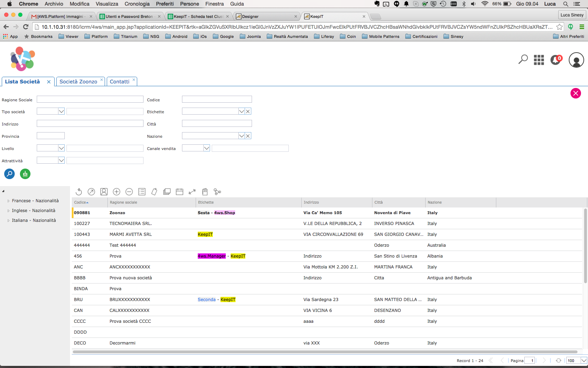588x368 pixels.
Task: Open the detail list icon in the toolbar
Action: pos(142,192)
